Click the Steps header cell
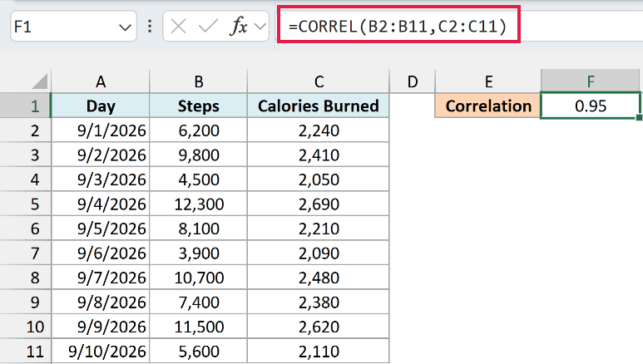 [199, 106]
